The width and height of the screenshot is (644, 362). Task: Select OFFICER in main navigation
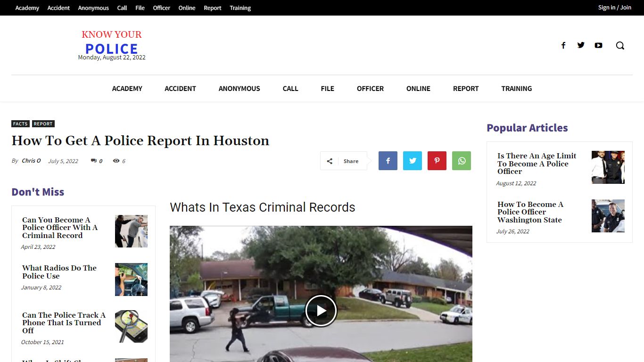pyautogui.click(x=370, y=88)
